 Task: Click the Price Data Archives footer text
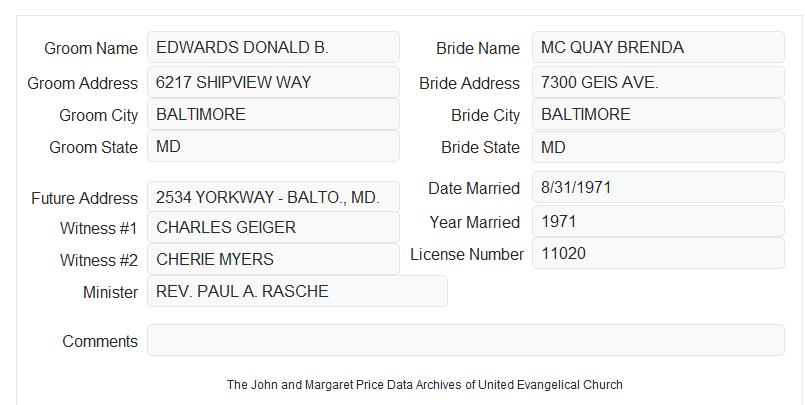point(425,384)
